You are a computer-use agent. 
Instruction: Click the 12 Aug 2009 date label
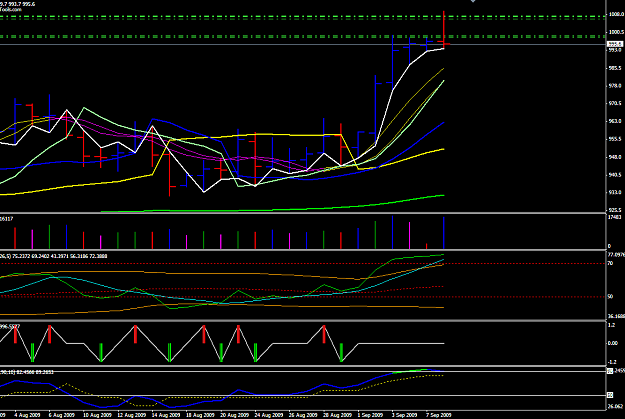tap(132, 415)
